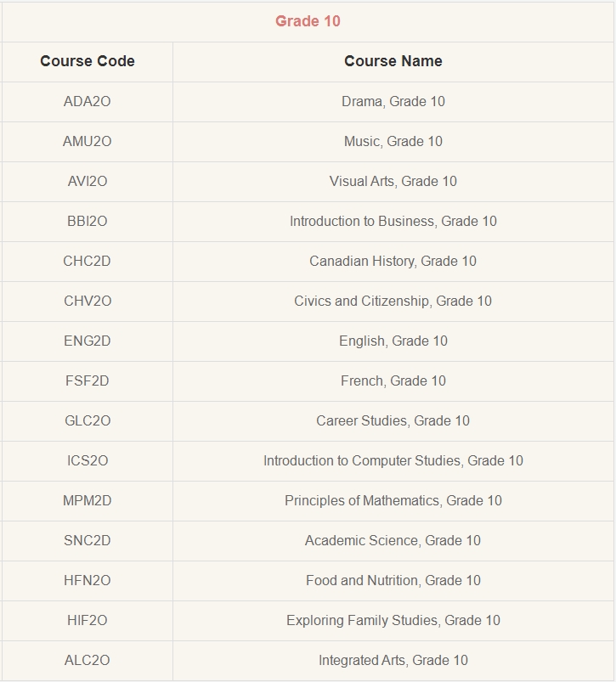Click Introduction to Computer Studies, Grade 10

(x=393, y=460)
